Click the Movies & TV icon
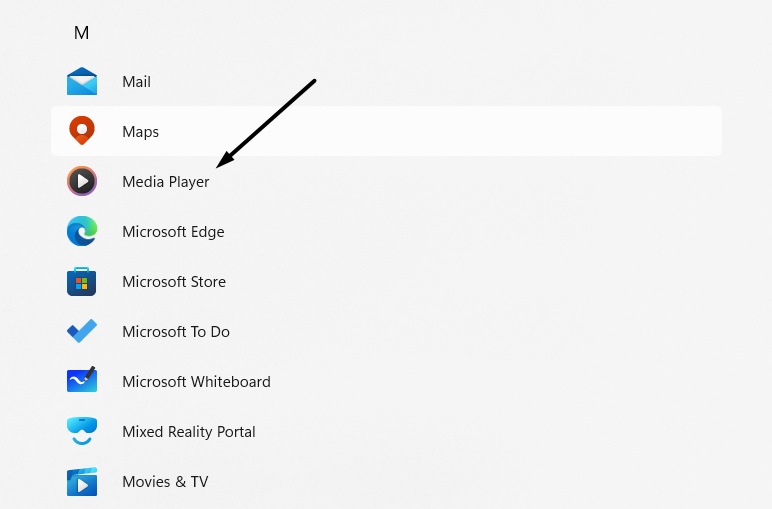Viewport: 772px width, 509px height. point(82,482)
